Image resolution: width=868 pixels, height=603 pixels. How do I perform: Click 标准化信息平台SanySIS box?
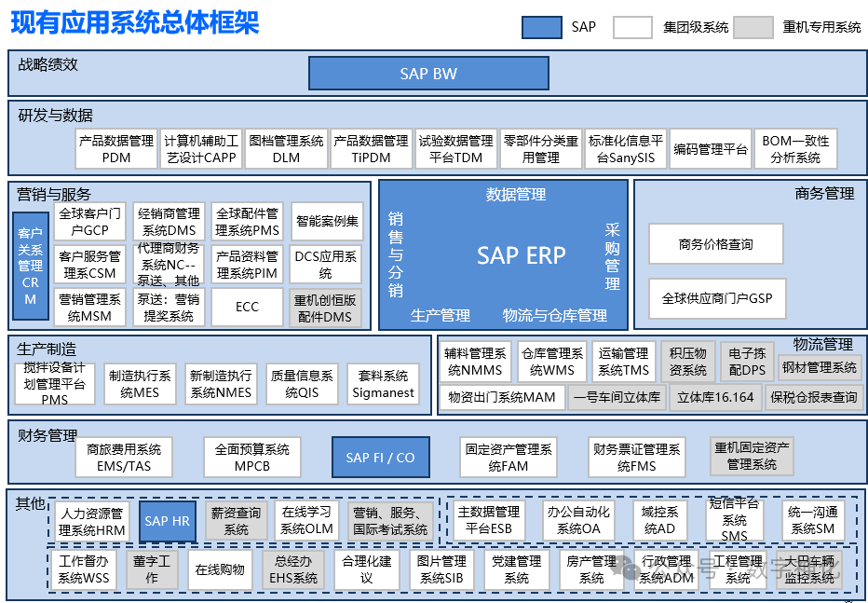coord(626,149)
